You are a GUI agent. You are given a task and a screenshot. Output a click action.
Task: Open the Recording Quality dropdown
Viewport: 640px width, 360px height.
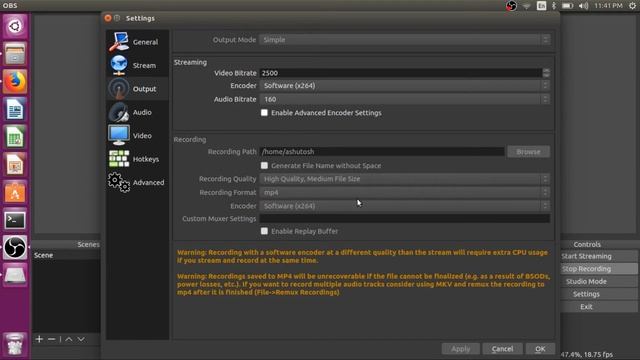[x=404, y=179]
